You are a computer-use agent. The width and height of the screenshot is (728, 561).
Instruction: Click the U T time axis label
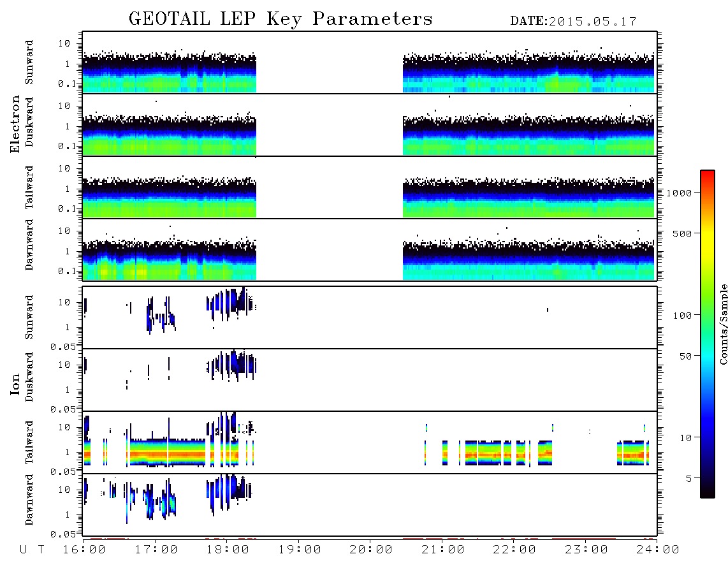click(x=33, y=550)
